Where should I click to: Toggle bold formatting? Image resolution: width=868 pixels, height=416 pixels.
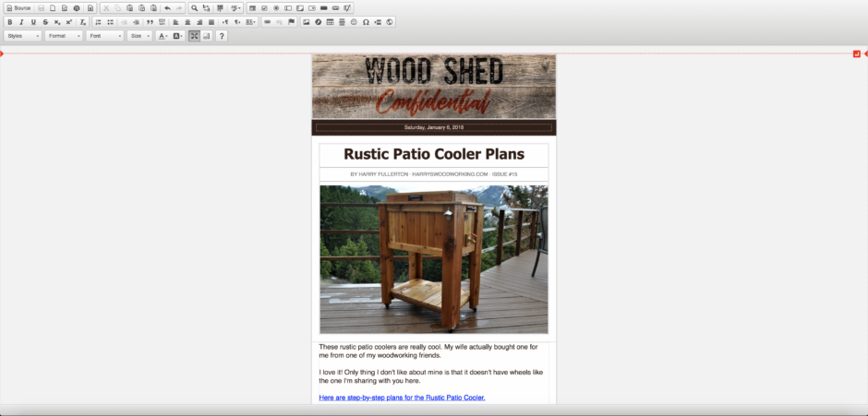tap(9, 22)
